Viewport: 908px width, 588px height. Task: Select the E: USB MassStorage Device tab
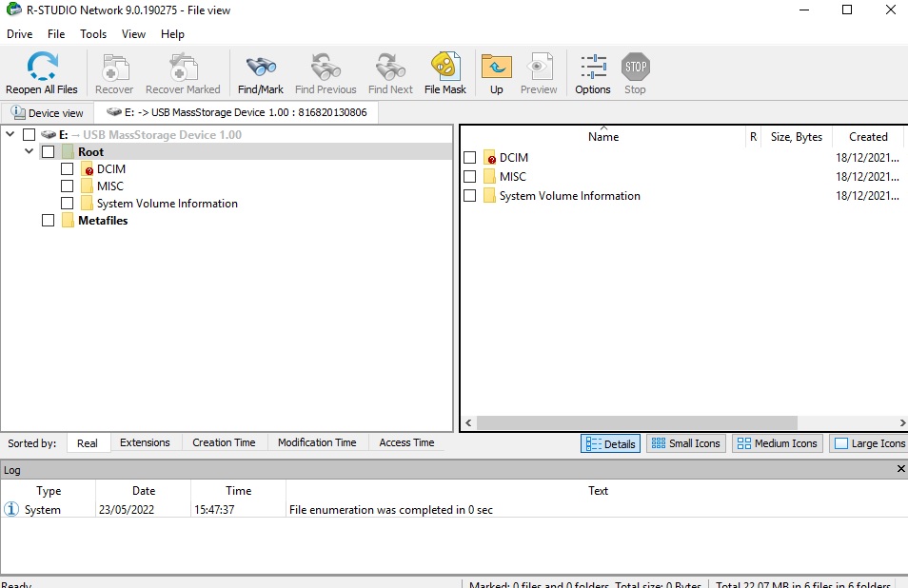click(237, 112)
